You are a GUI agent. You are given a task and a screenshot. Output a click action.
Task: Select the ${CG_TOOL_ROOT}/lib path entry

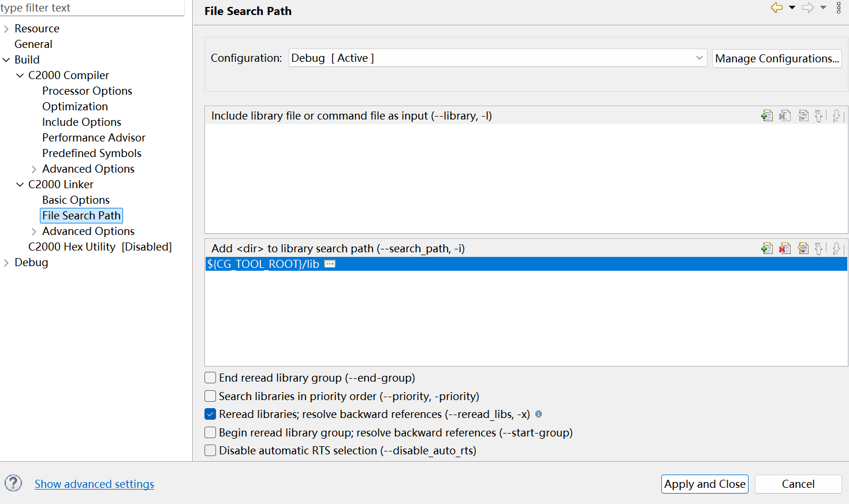pos(526,264)
